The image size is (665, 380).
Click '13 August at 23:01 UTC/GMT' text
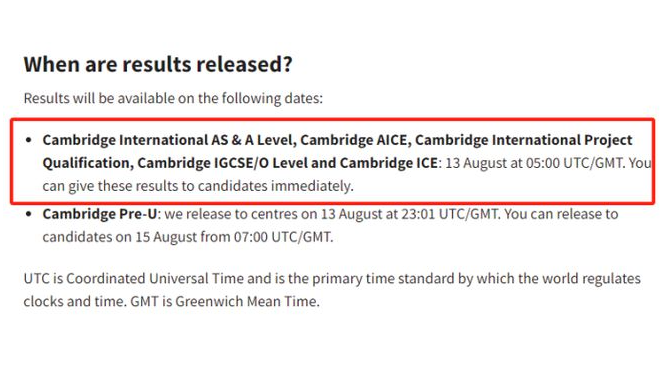[409, 214]
